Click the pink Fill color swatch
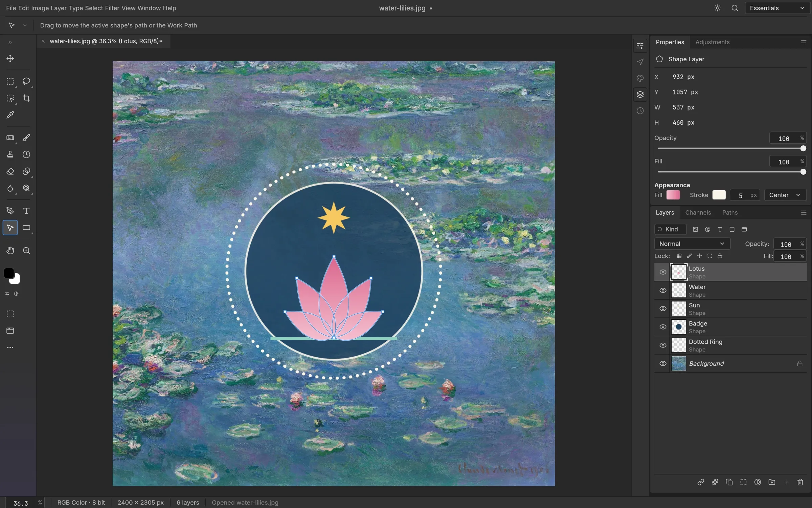This screenshot has height=508, width=812. coord(673,195)
